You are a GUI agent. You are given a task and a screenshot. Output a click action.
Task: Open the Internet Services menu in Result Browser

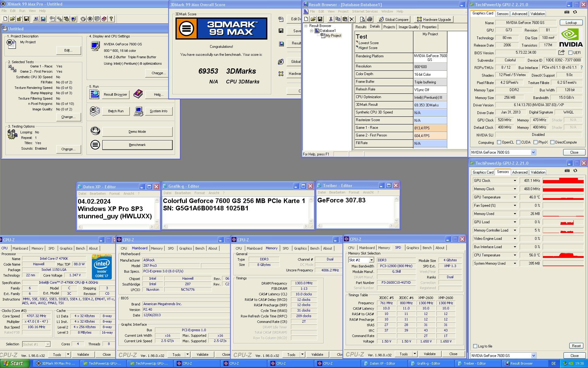(x=365, y=11)
